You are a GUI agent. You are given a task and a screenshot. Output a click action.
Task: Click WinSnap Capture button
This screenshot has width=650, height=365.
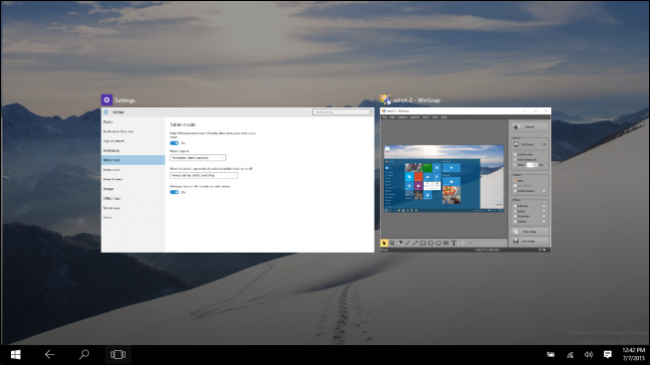tap(530, 127)
